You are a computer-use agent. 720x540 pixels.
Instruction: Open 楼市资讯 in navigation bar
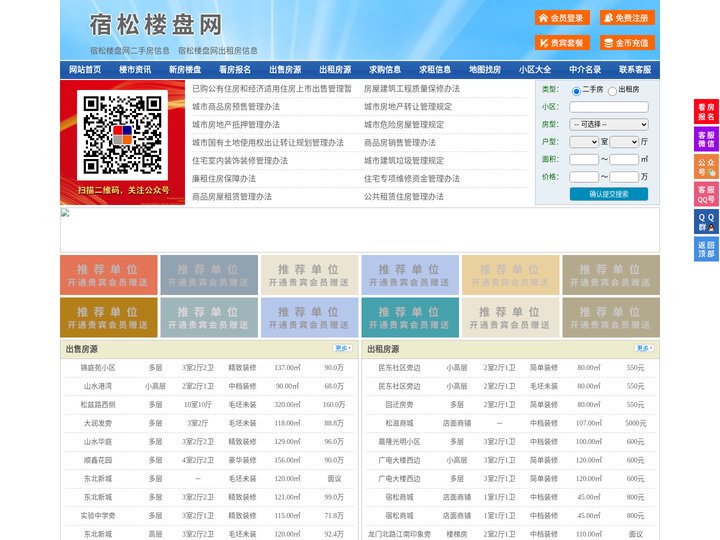point(135,70)
